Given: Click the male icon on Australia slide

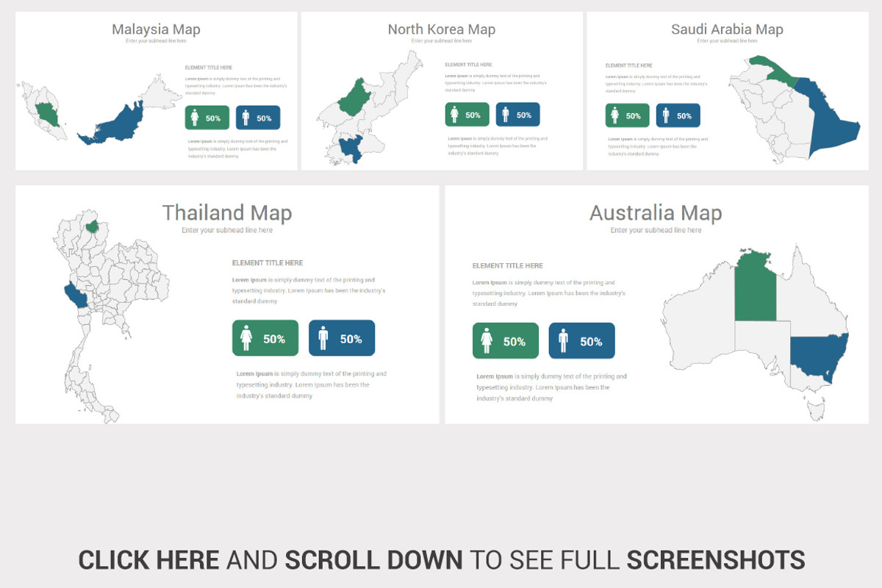Looking at the screenshot, I should point(564,341).
